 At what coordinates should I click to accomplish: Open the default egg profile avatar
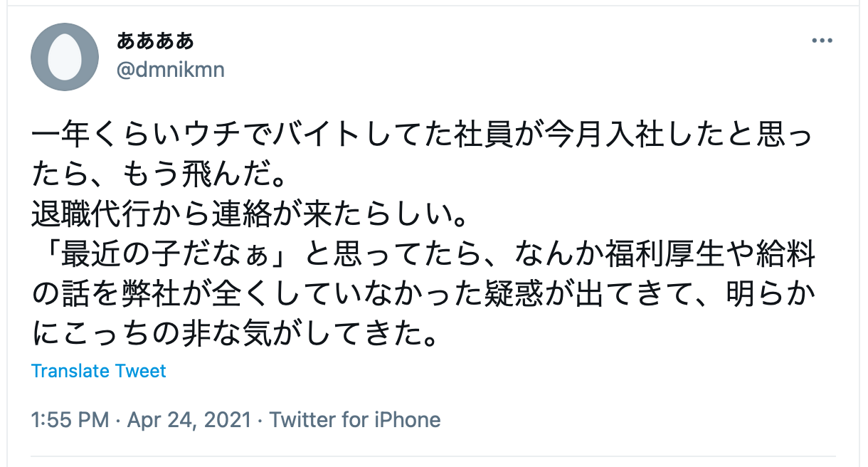point(65,57)
